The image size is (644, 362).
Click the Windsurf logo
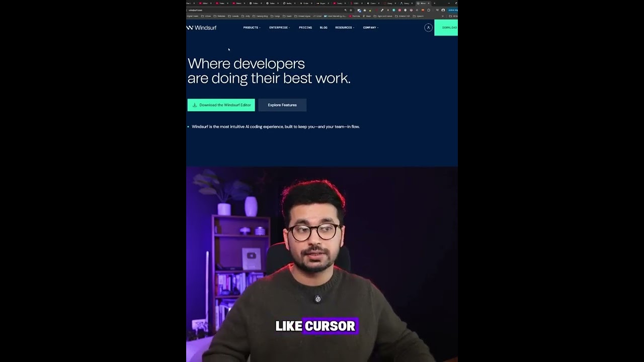pos(201,28)
